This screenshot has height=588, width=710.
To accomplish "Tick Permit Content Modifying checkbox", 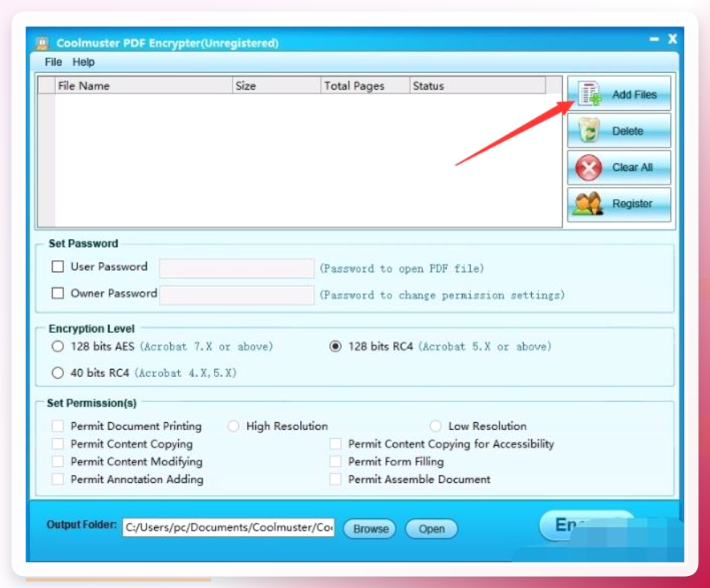I will (58, 461).
